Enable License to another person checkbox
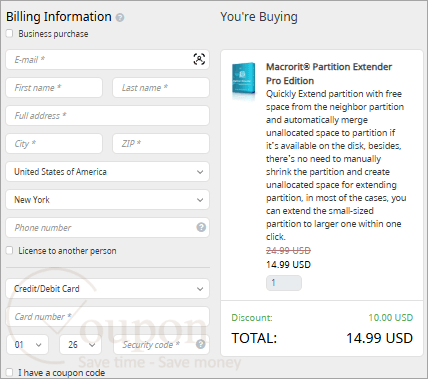428x379 pixels. coord(10,250)
